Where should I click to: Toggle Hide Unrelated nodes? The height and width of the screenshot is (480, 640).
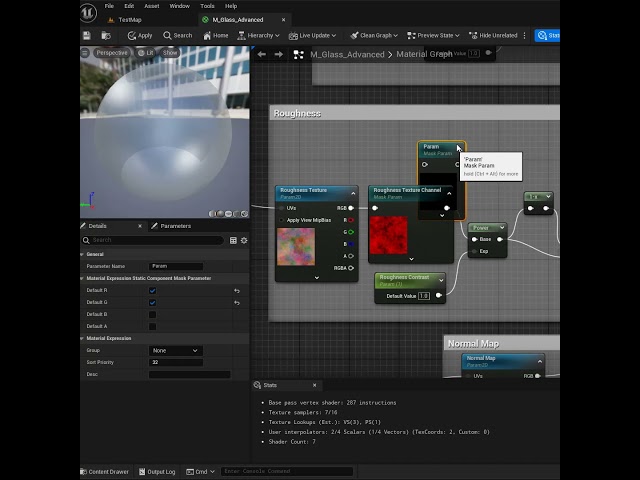pyautogui.click(x=493, y=36)
